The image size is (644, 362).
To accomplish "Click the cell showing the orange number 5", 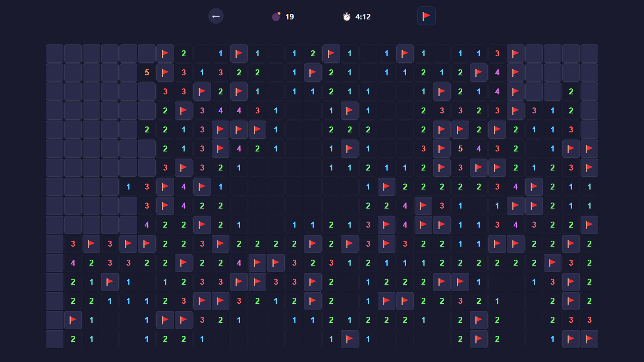I will pyautogui.click(x=147, y=72).
